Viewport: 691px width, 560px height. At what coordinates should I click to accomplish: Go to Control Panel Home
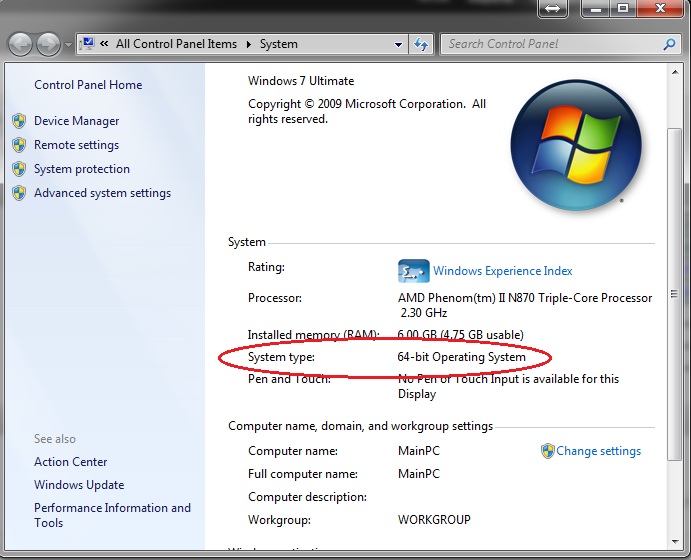tap(88, 85)
